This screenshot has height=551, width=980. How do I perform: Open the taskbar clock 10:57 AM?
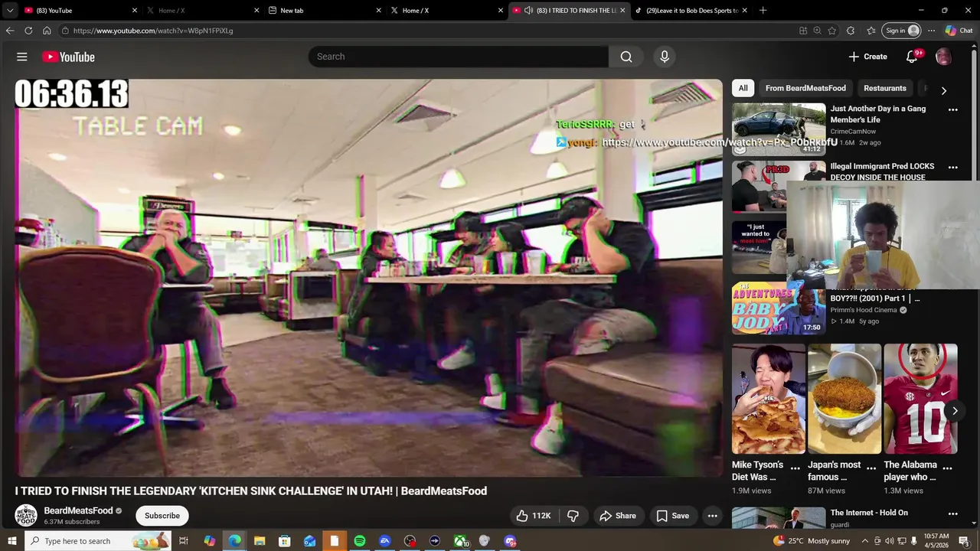coord(936,541)
